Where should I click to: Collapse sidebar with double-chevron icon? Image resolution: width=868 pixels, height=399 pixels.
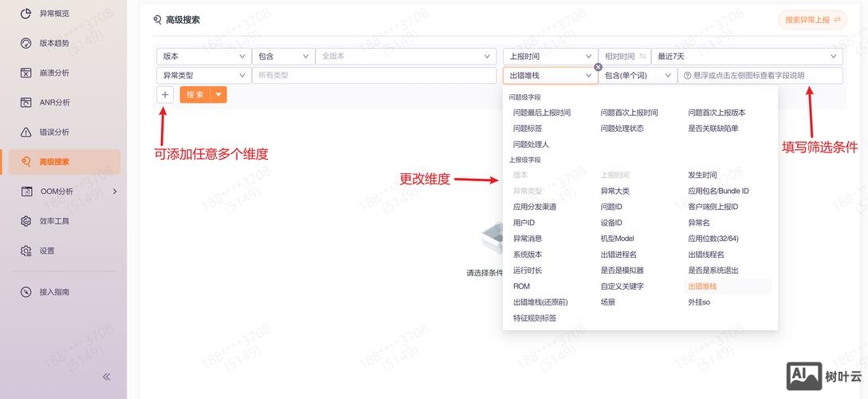pyautogui.click(x=106, y=377)
